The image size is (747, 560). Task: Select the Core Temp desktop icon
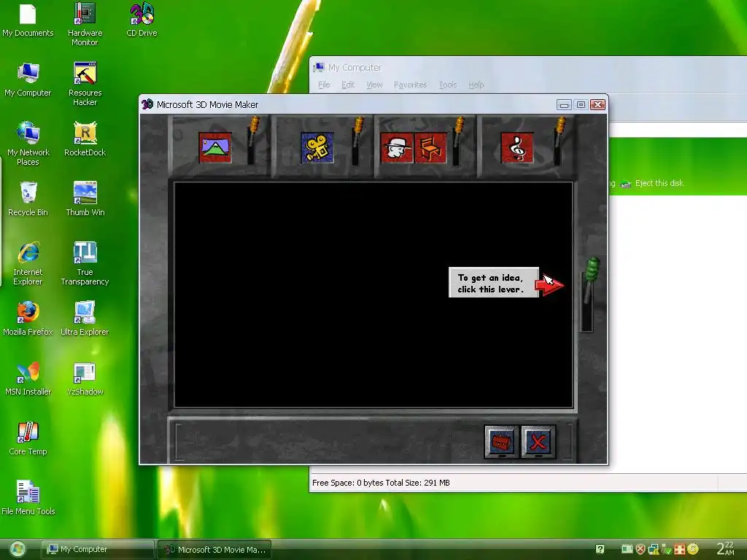[28, 439]
